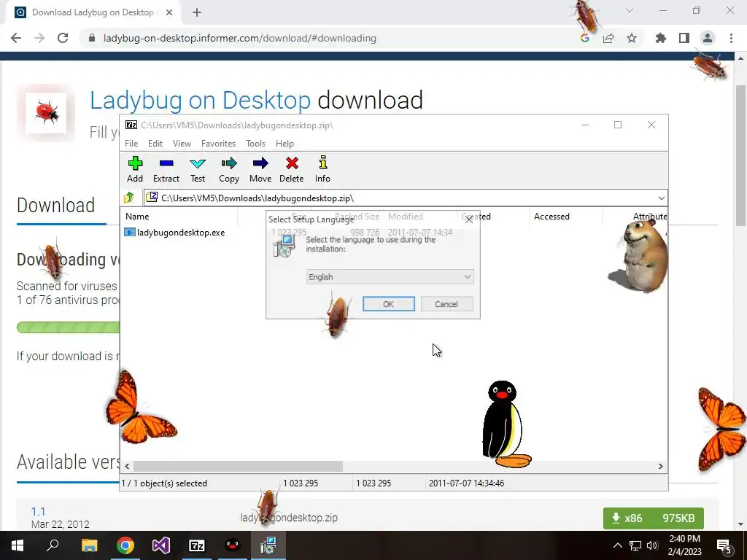Viewport: 747px width, 560px height.
Task: Switch to Chrome in the taskbar
Action: coord(125,545)
